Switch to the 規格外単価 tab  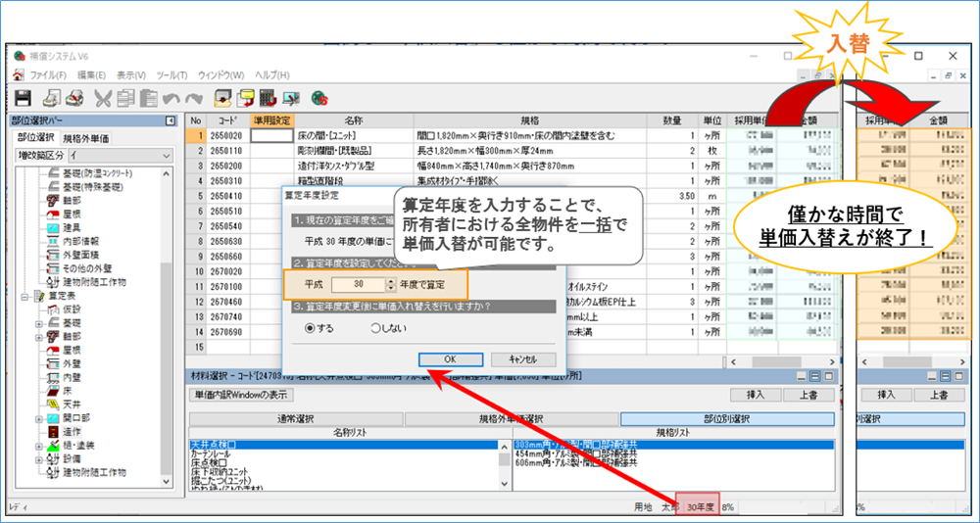point(86,138)
